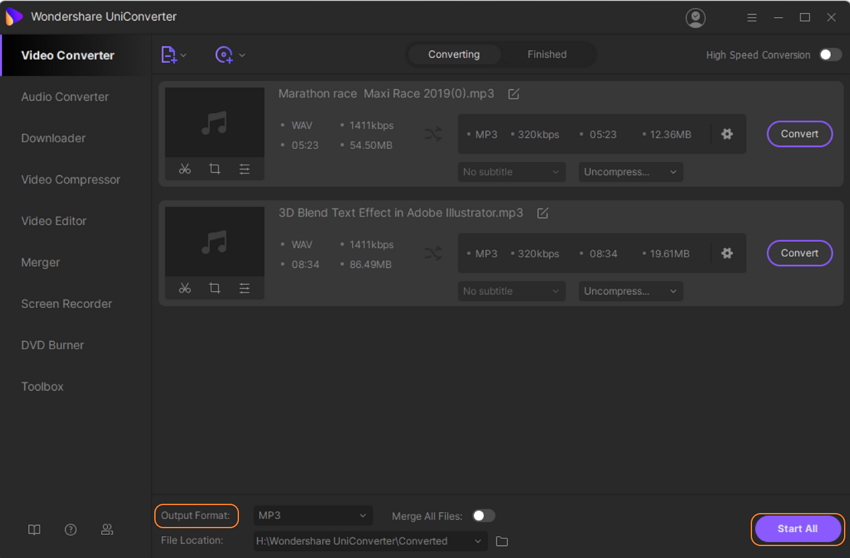The image size is (850, 558).
Task: Open the output folder icon beside File Location
Action: tap(502, 541)
